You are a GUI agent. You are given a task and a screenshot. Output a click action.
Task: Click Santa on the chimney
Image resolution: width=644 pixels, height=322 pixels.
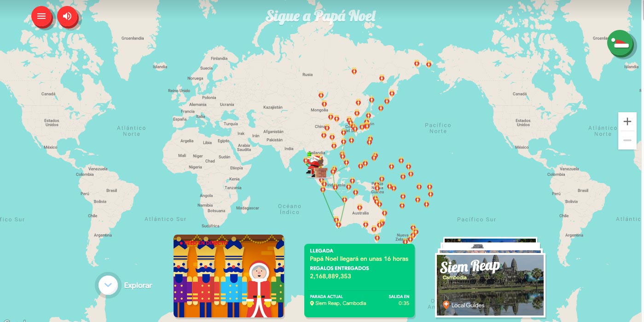point(316,166)
